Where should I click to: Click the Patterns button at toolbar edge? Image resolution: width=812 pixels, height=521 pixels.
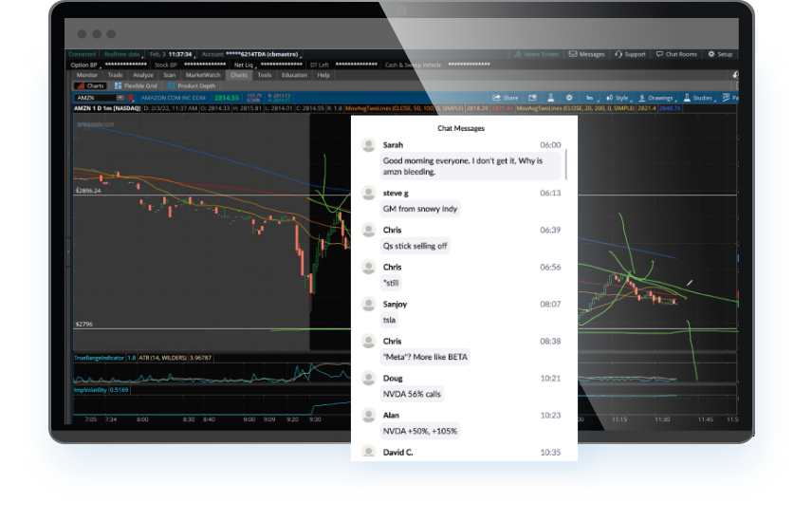pyautogui.click(x=730, y=98)
